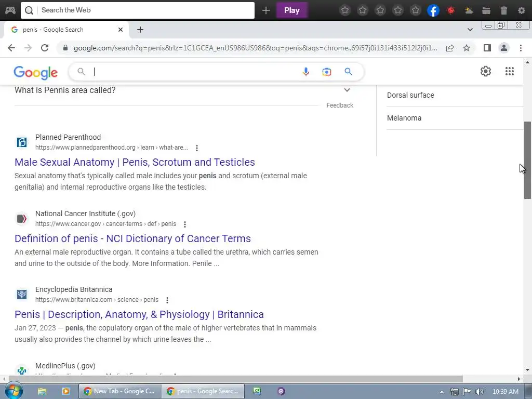
Task: Bookmark this page with star
Action: click(467, 48)
